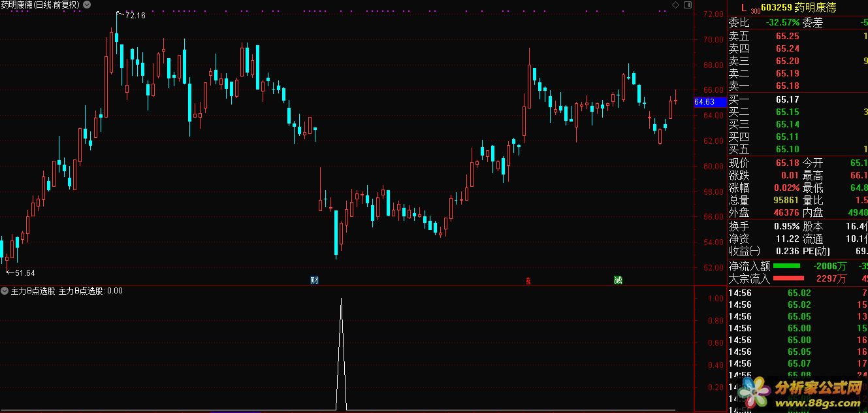This screenshot has width=868, height=413.
Task: Click the L margin-trading indicator icon
Action: coord(743,8)
